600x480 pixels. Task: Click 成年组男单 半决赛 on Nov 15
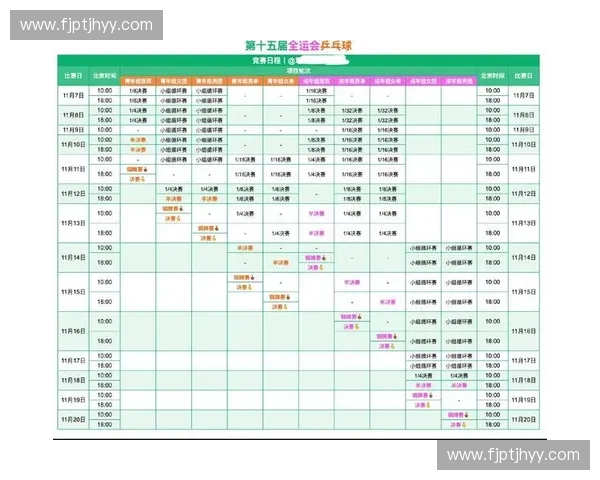coord(352,282)
